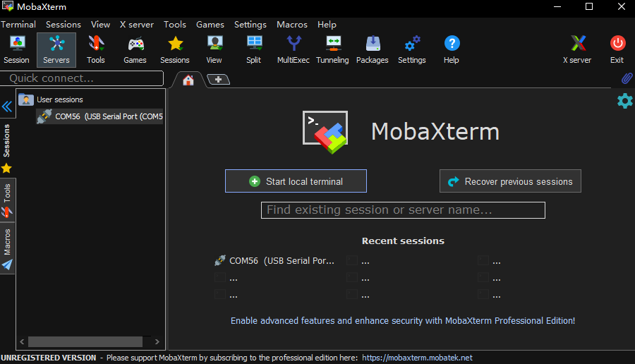Focus the Find existing session search box
Viewport: 635px width, 364px height.
pos(403,210)
